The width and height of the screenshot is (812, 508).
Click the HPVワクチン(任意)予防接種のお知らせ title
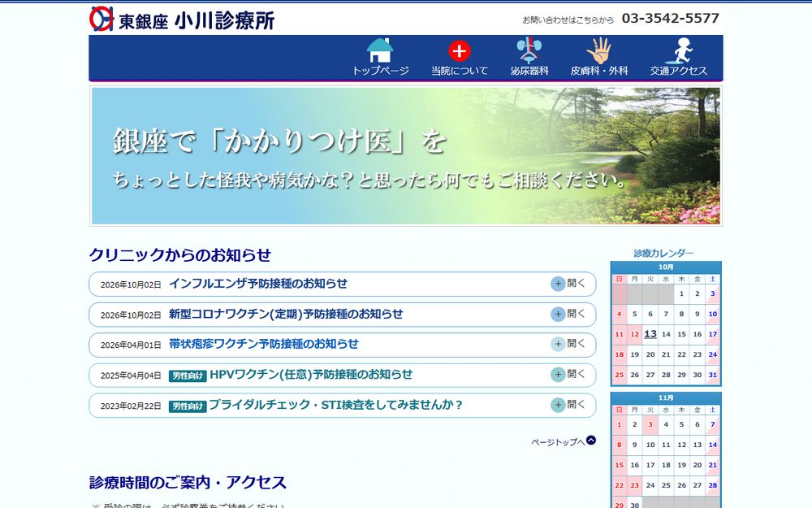click(x=311, y=374)
